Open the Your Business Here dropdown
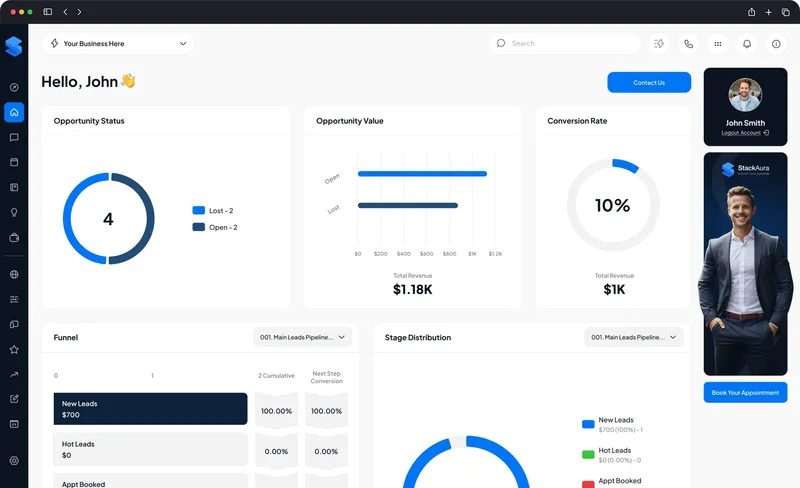 (118, 43)
